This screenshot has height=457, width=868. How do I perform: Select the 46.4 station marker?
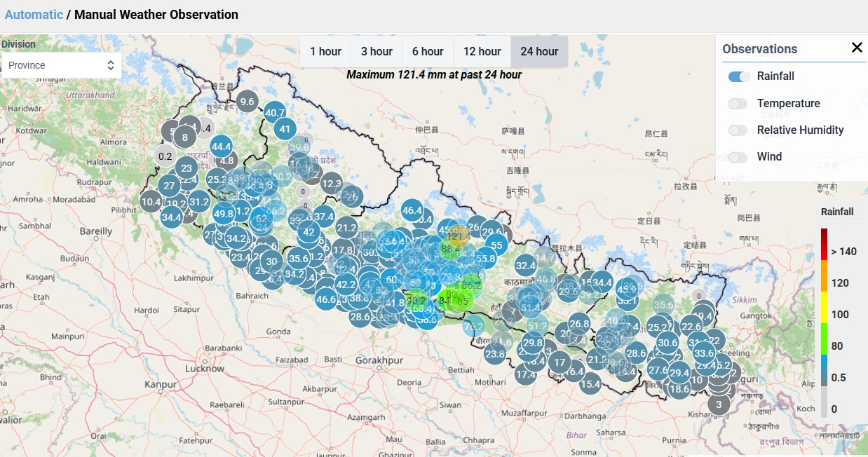[412, 210]
